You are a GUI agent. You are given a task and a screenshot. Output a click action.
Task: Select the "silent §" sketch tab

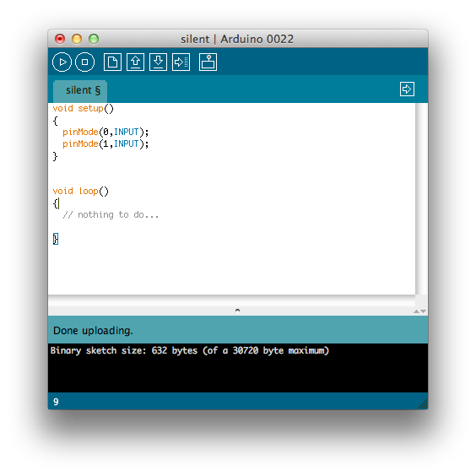click(x=80, y=91)
